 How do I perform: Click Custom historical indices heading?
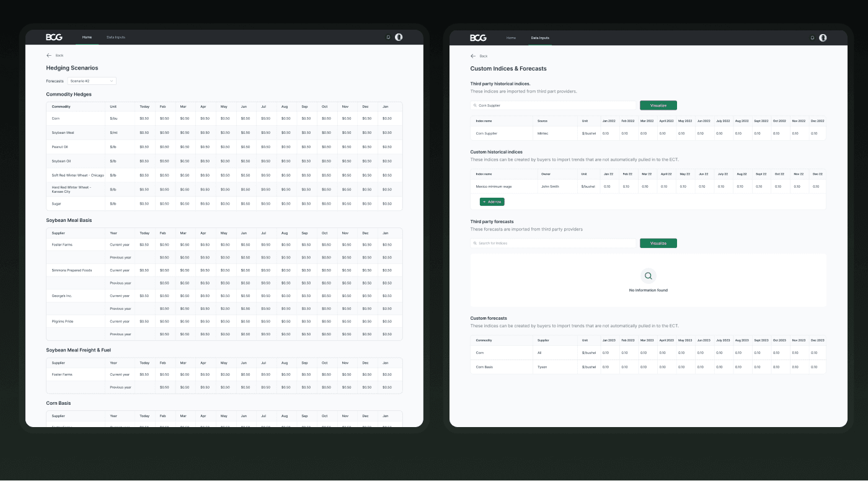496,152
